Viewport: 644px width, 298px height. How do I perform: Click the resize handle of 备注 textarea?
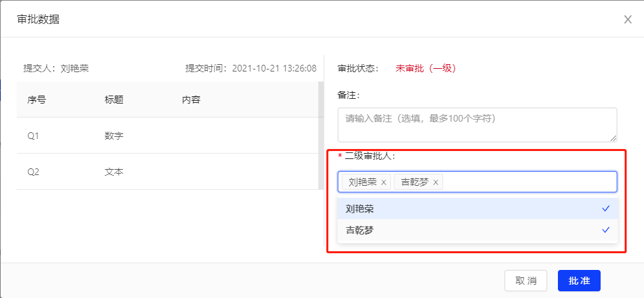click(x=613, y=138)
